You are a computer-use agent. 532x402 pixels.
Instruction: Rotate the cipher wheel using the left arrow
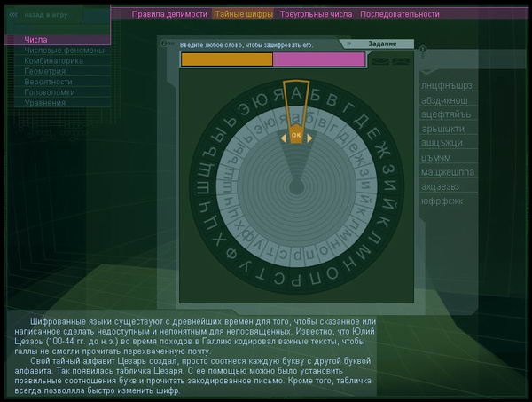pos(284,137)
